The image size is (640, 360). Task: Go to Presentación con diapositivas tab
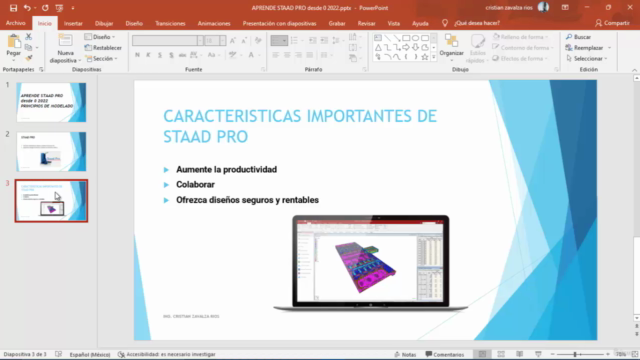coord(280,23)
